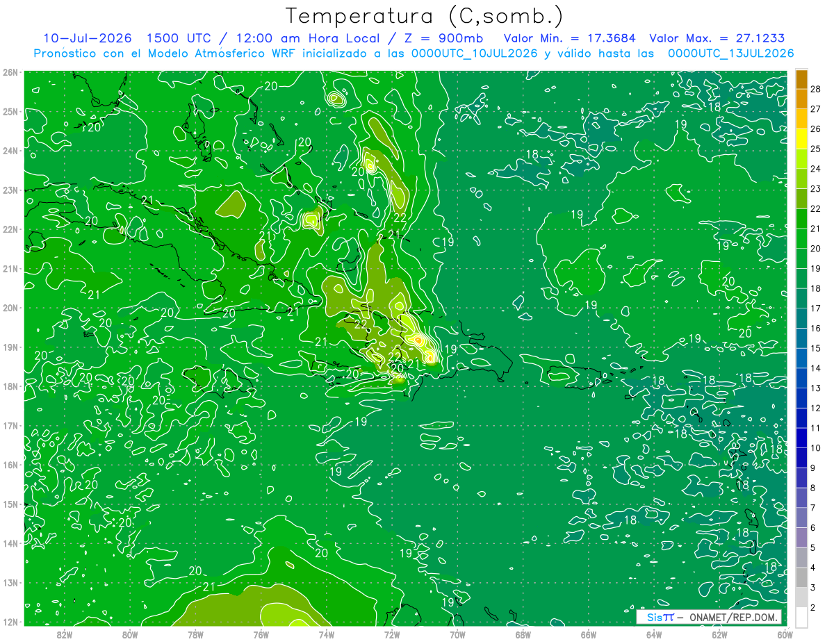Click the "24N" latitude axis label
The image size is (834, 644).
point(10,151)
